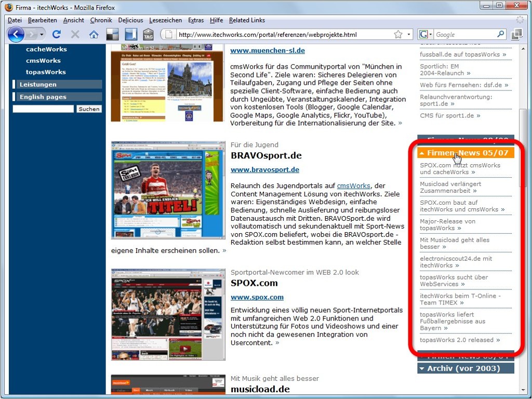Viewport: 532px width, 399px height.
Task: Open 'Major-Release von topasWorks' news
Action: click(x=447, y=224)
